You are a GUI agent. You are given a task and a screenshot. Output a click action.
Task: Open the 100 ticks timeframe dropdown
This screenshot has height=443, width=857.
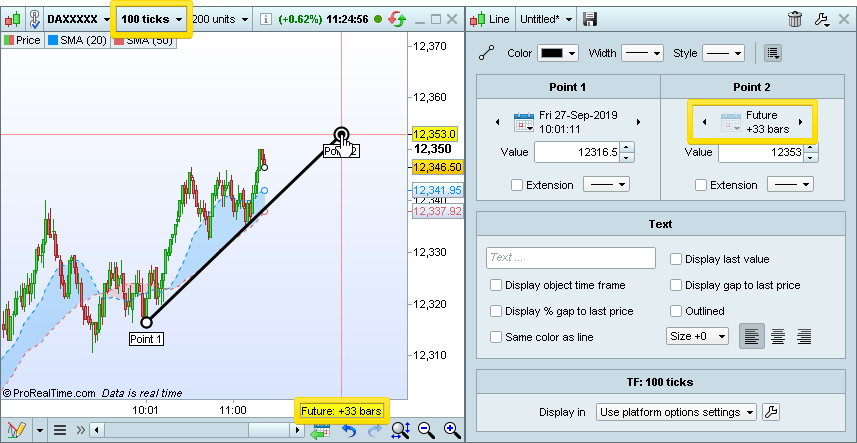click(152, 19)
